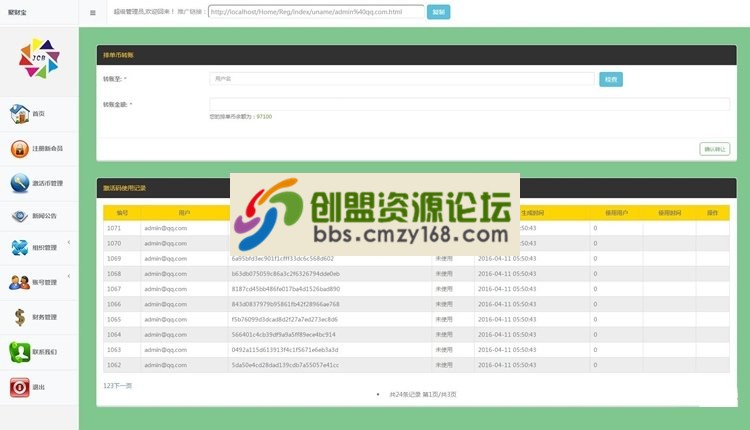Click 未使用 status in row 1069

coord(444,258)
